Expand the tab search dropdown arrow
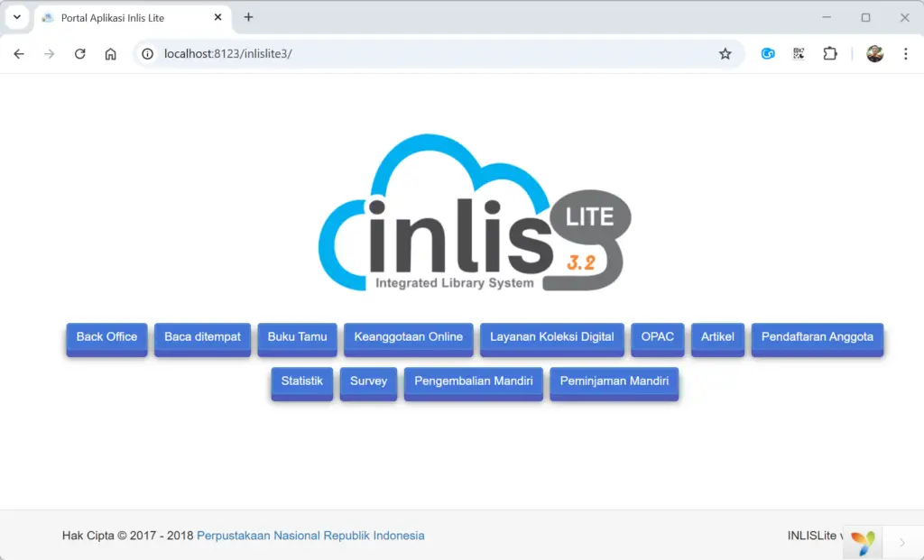Viewport: 924px width, 560px height. pos(16,17)
